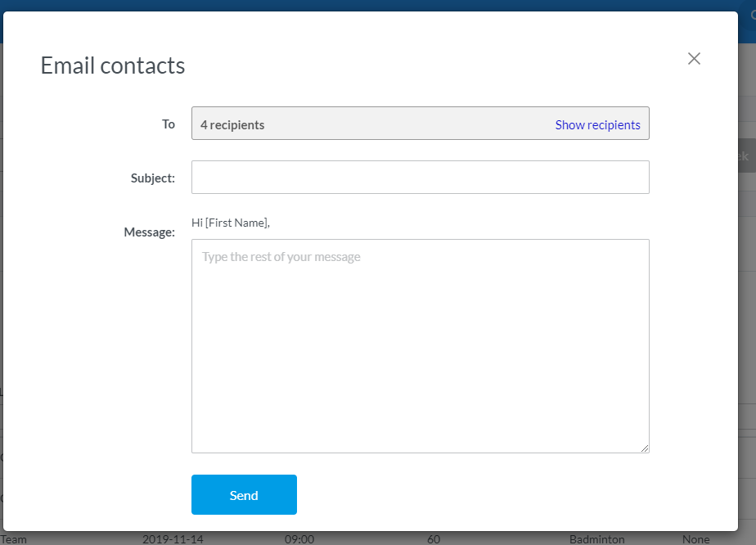Click the None cell in the table row

point(695,539)
